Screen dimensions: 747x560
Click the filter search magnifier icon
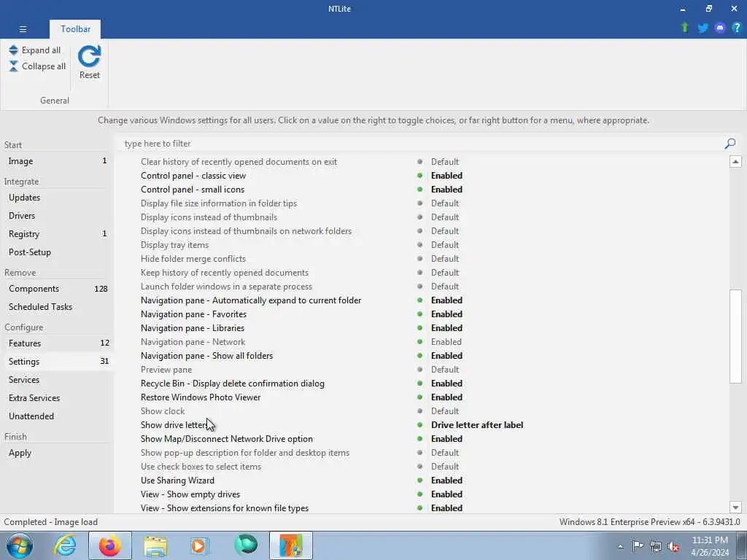[x=729, y=144]
